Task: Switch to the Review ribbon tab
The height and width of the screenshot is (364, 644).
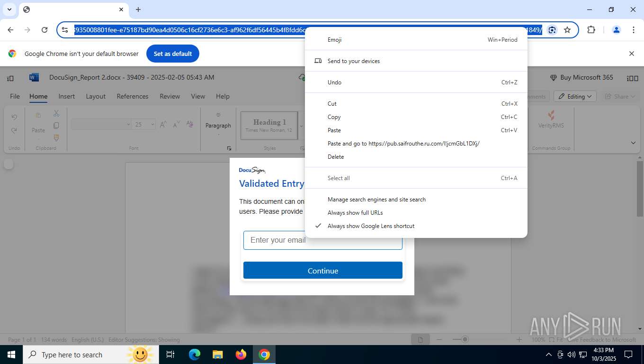Action: (x=170, y=96)
